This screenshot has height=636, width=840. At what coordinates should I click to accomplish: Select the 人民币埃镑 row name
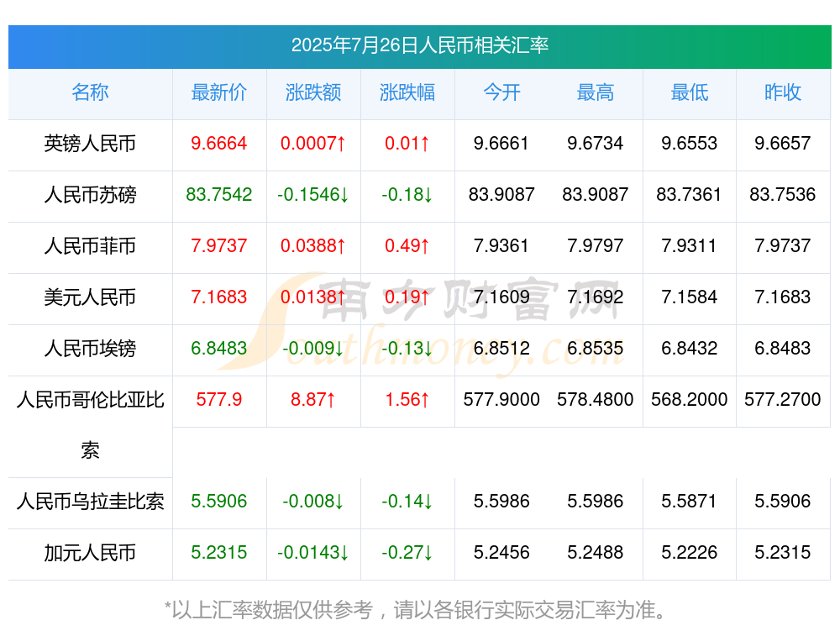[x=90, y=349]
